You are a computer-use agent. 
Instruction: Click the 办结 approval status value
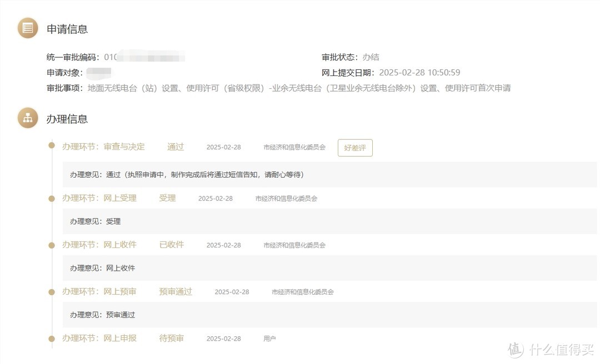pos(371,57)
